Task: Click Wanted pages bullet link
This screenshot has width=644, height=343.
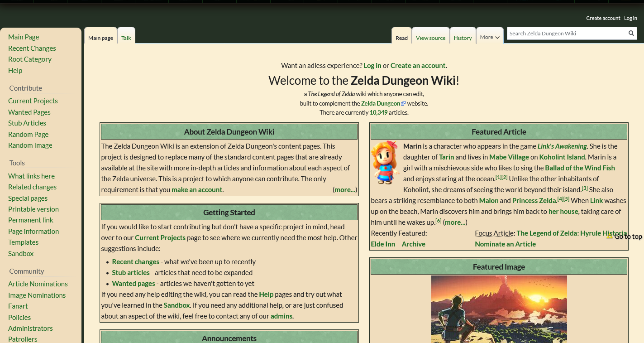Action: pyautogui.click(x=134, y=283)
